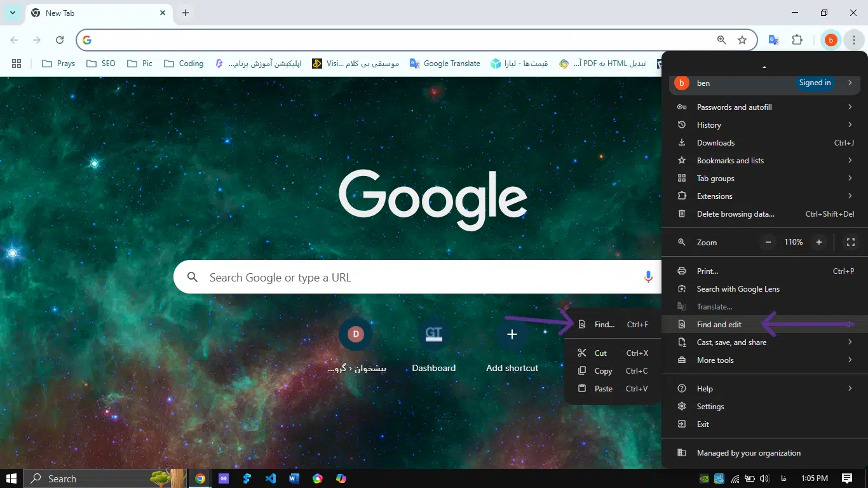Choose Paste in the edit submenu
The width and height of the screenshot is (868, 488).
click(613, 389)
